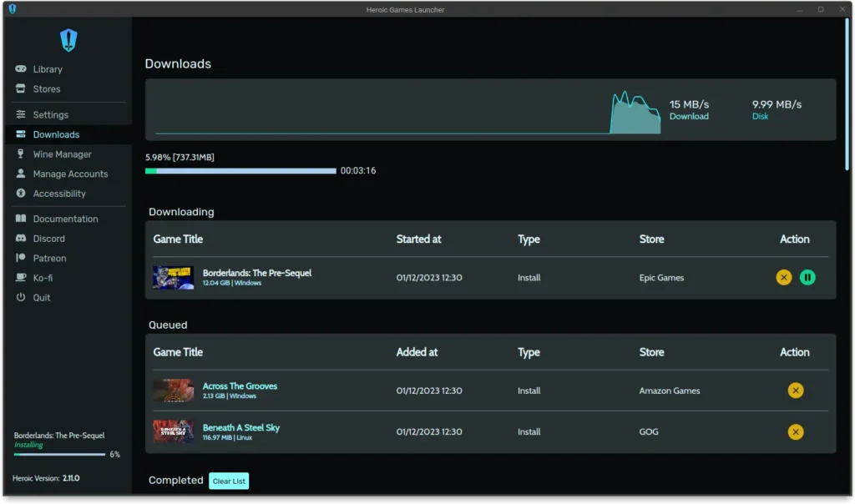Visit the Patreon page link
The image size is (855, 504).
(49, 259)
